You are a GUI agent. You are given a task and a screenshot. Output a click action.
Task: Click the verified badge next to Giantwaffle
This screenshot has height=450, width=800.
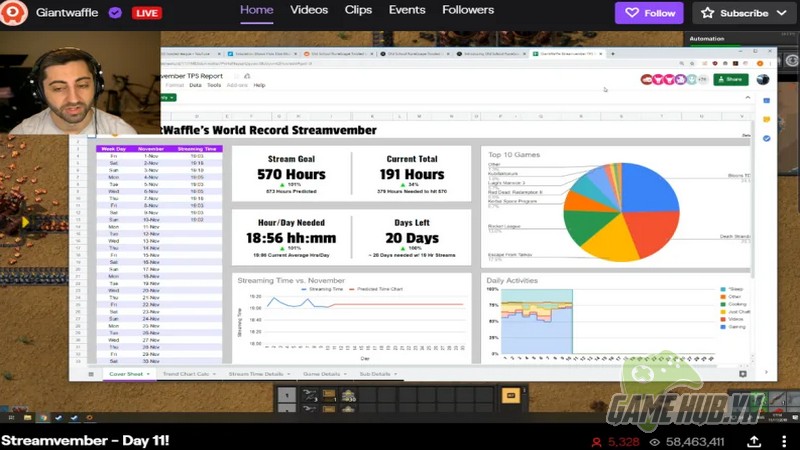point(115,13)
